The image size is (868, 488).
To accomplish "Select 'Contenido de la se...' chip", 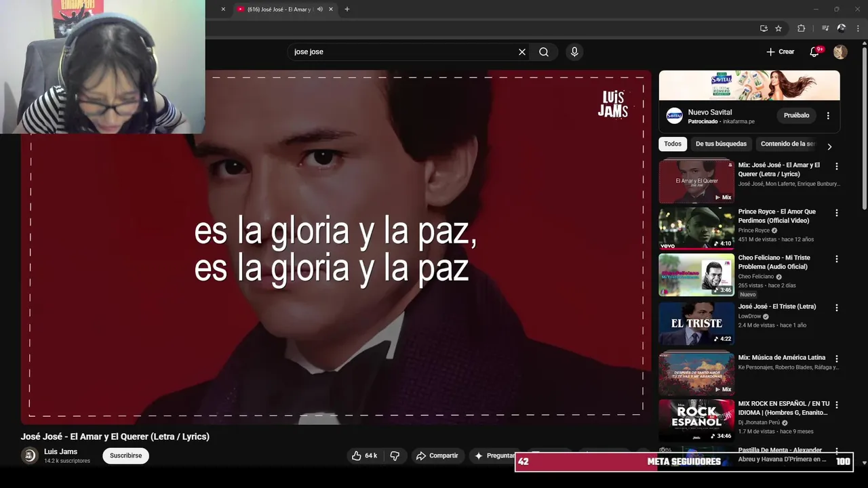I will (787, 144).
